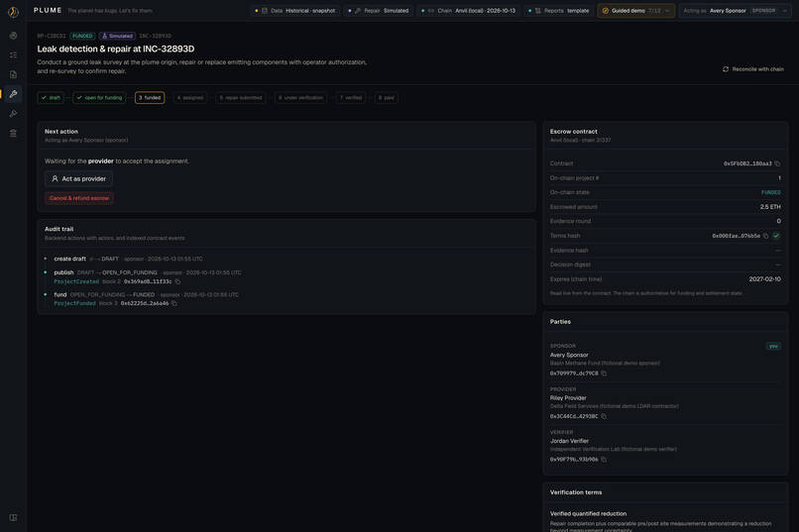The height and width of the screenshot is (532, 799).
Task: Open the checklist icon in the sidebar
Action: 13,54
